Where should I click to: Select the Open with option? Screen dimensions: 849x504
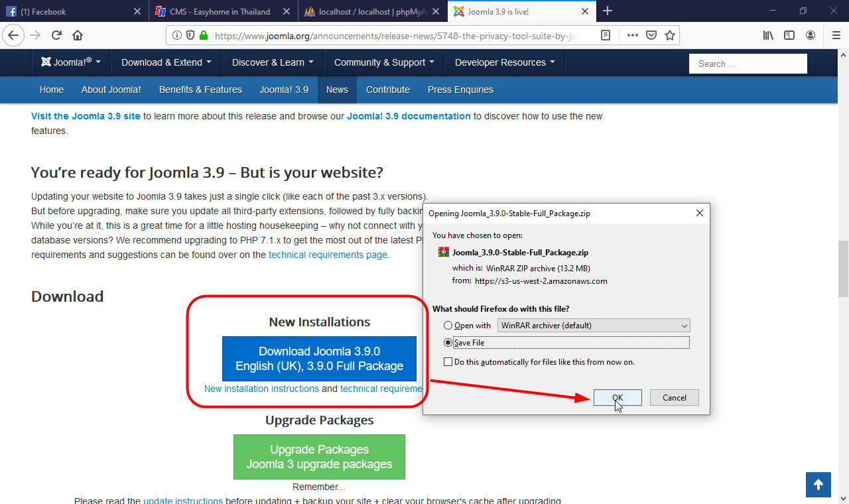click(x=449, y=326)
